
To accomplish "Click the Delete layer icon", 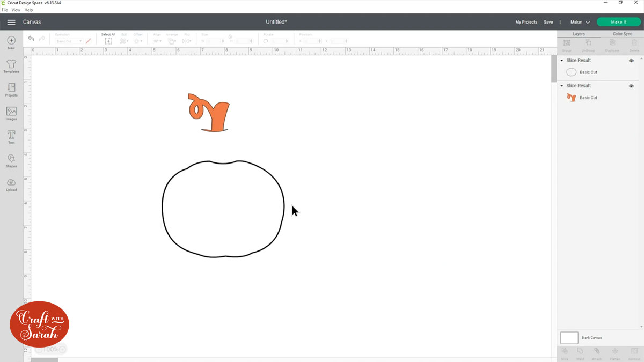I will 634,42.
